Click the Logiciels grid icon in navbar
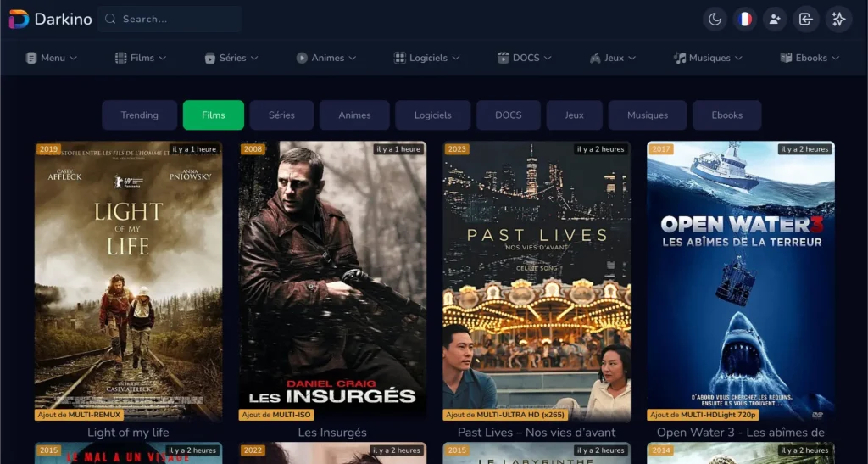The height and width of the screenshot is (464, 868). (400, 58)
